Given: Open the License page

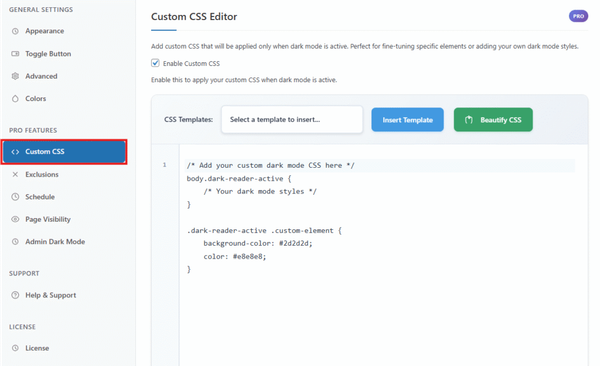Looking at the screenshot, I should [x=37, y=348].
